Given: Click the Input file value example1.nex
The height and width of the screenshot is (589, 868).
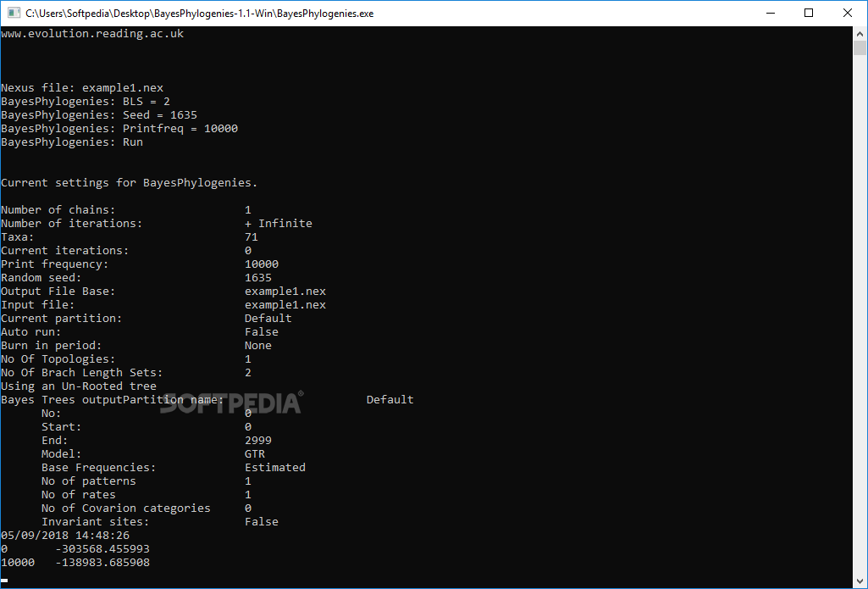Looking at the screenshot, I should coord(285,305).
